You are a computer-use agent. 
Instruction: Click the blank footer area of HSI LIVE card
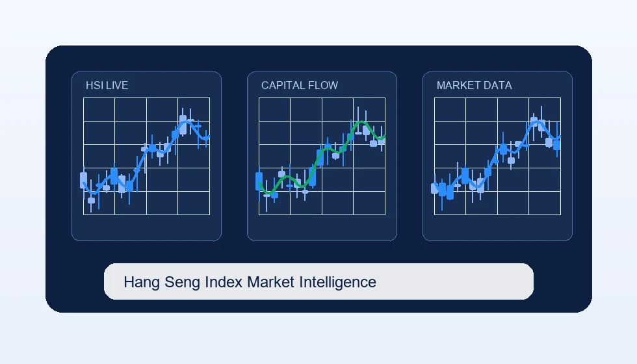(x=147, y=227)
